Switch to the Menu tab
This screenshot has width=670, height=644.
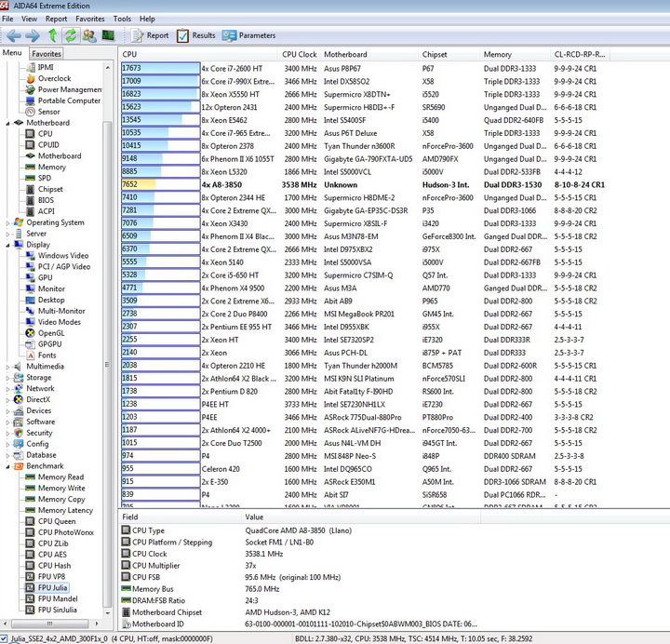12,53
